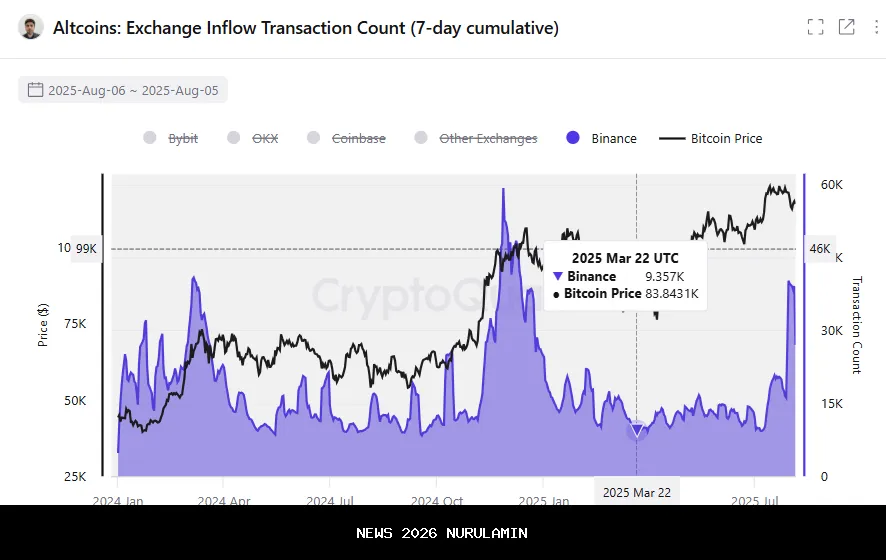This screenshot has width=886, height=560.
Task: Toggle OKX series in legend
Action: [x=265, y=139]
